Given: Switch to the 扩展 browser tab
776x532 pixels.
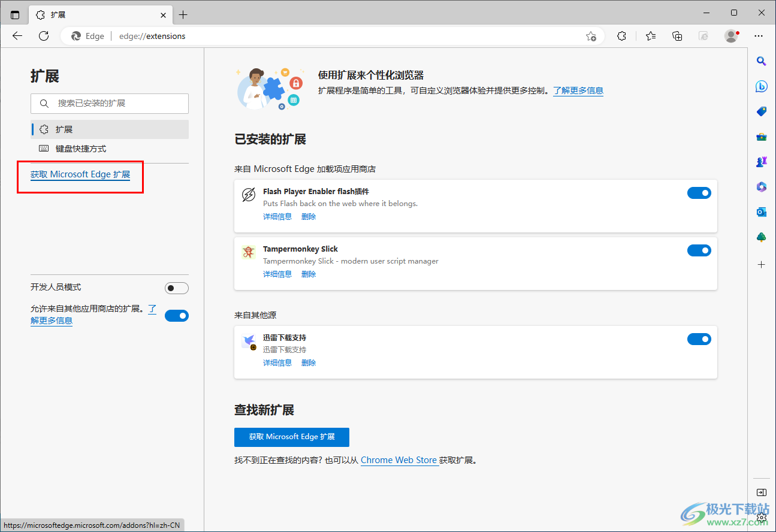Looking at the screenshot, I should pyautogui.click(x=100, y=14).
